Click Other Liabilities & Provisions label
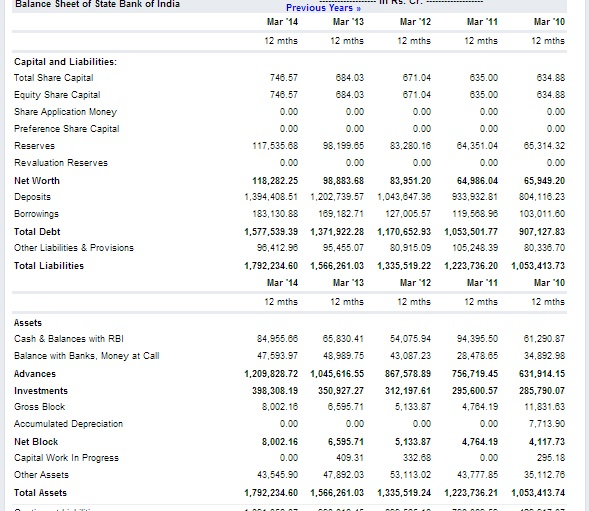The image size is (589, 511). pyautogui.click(x=74, y=248)
